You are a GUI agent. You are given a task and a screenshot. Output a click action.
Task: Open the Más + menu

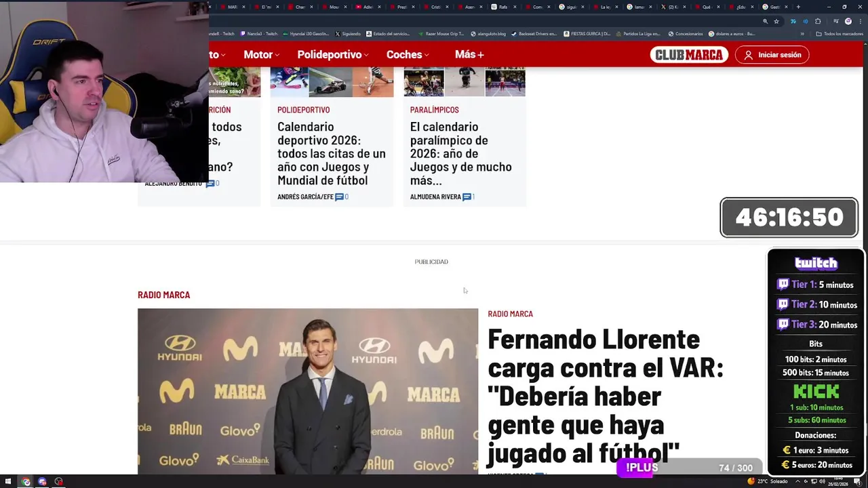pos(469,55)
